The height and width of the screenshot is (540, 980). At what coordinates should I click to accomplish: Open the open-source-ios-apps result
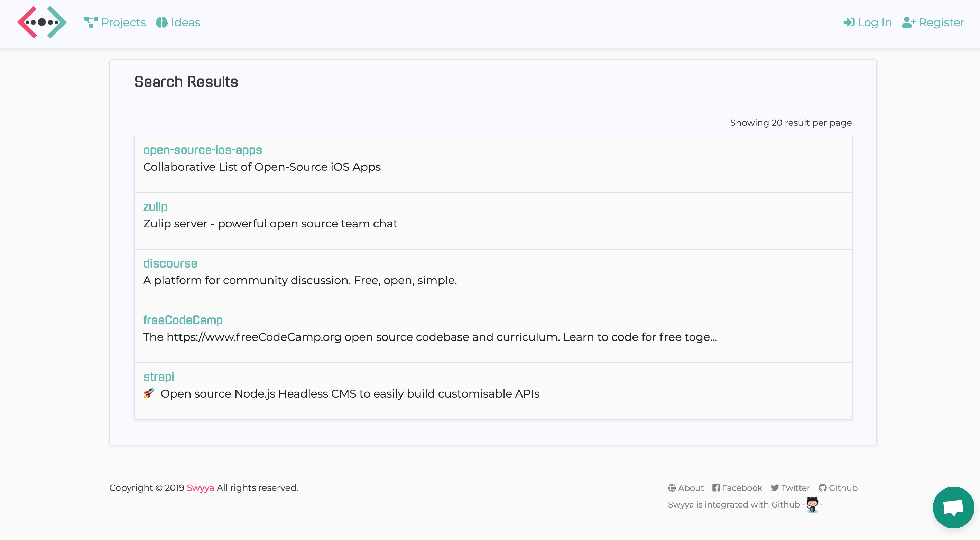(x=202, y=150)
